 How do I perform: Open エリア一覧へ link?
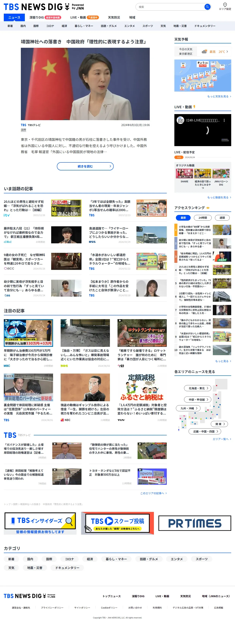point(222,439)
